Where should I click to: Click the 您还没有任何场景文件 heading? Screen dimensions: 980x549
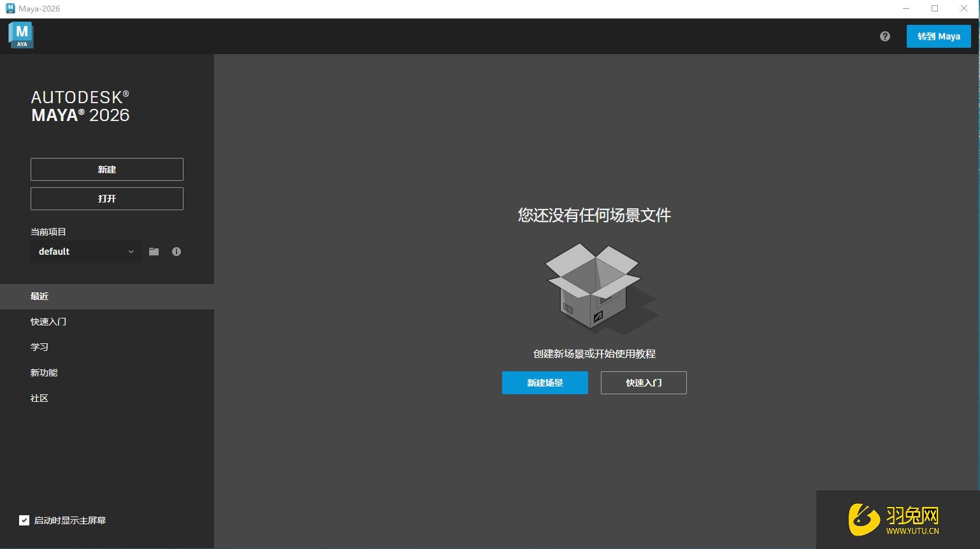pyautogui.click(x=594, y=215)
